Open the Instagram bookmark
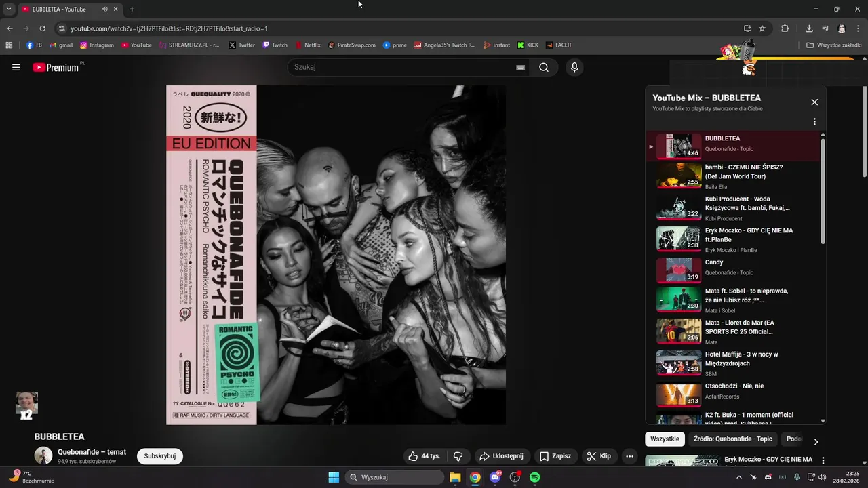 click(x=97, y=45)
